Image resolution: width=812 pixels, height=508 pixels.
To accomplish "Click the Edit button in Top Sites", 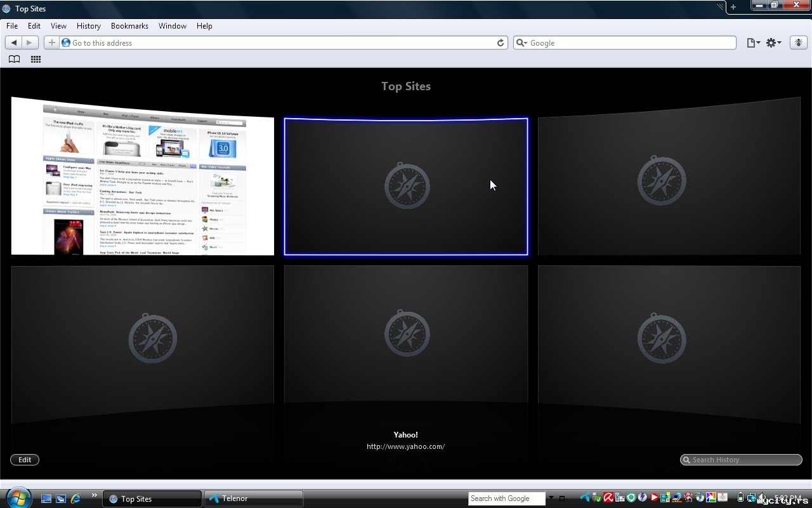I will pos(25,460).
